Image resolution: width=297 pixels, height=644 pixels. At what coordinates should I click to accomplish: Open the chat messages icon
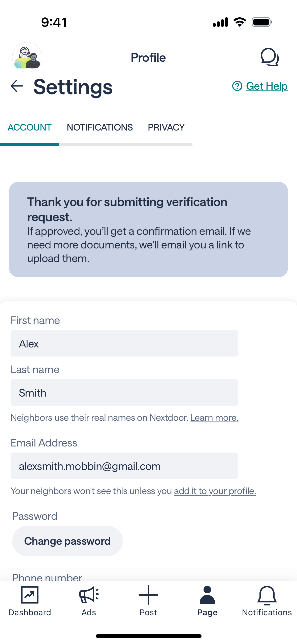[x=269, y=57]
